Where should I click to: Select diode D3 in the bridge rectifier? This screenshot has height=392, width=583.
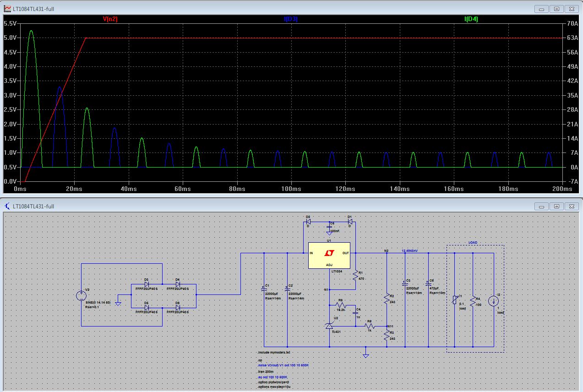pyautogui.click(x=147, y=284)
